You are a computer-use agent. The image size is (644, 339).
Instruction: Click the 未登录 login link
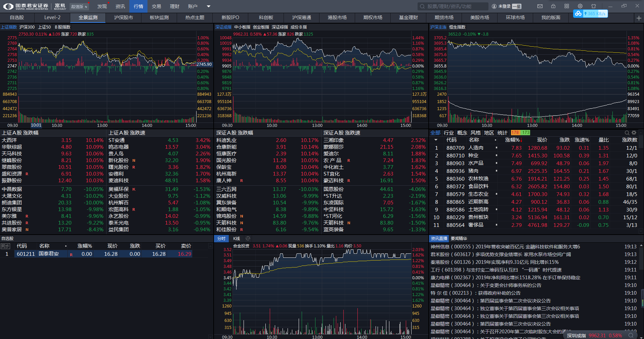point(504,6)
